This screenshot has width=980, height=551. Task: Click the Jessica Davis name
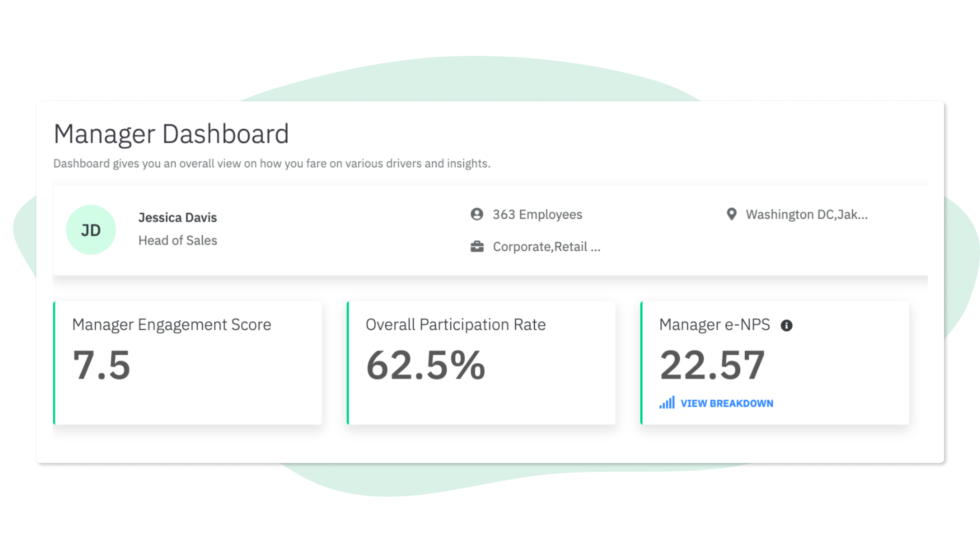point(178,218)
